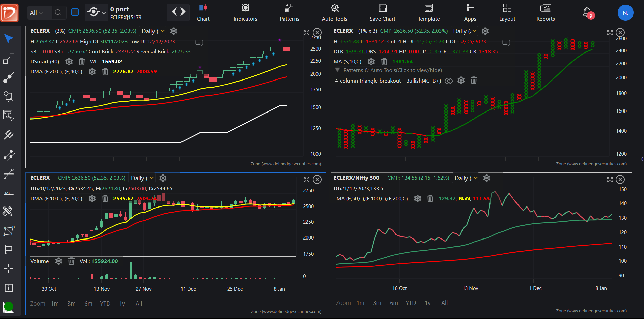
Task: Delete the DMA (E,20,C),(E,40,C) indicator
Action: coord(105,72)
